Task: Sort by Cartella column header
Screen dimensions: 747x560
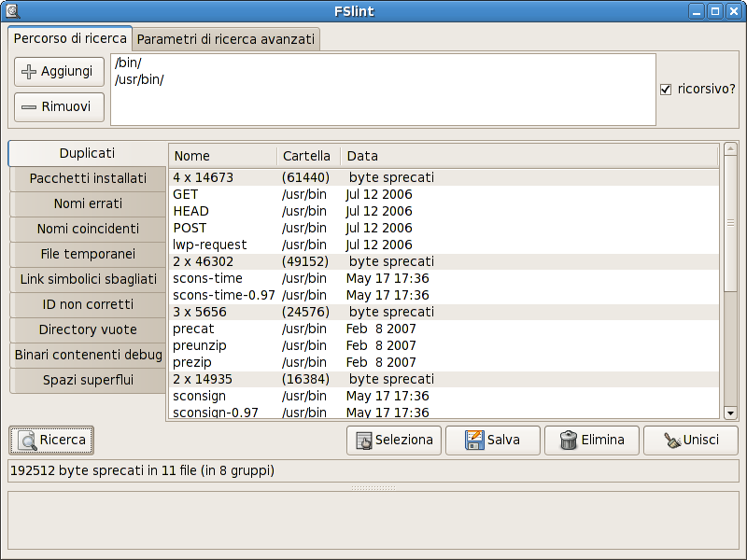Action: tap(309, 156)
